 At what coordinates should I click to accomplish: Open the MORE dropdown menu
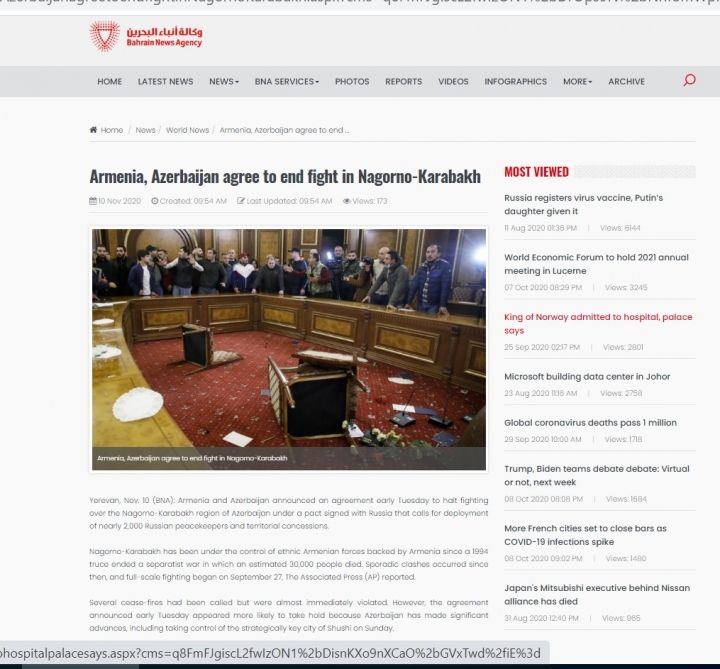click(x=577, y=82)
